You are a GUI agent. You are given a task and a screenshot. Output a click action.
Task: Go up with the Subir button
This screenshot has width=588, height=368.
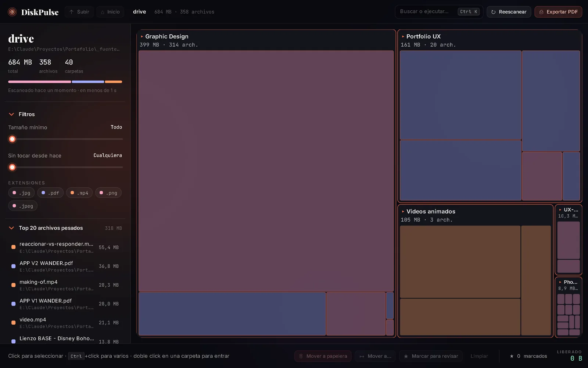click(x=79, y=12)
